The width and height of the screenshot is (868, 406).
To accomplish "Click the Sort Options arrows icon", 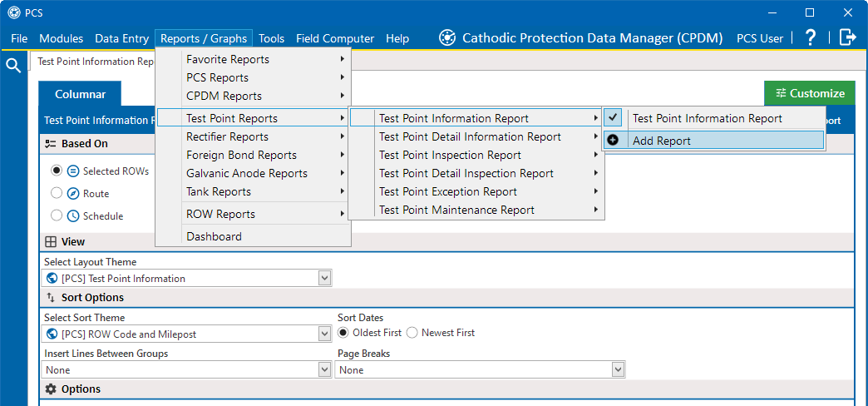I will click(51, 298).
